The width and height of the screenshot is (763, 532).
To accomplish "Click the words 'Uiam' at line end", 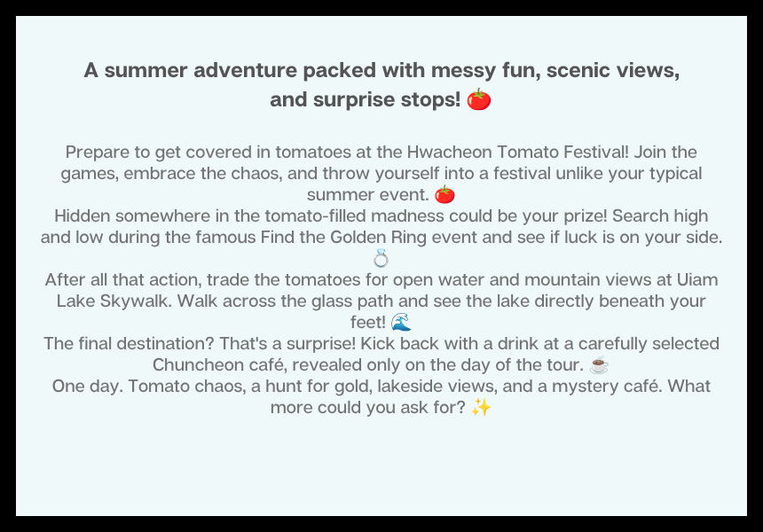I will (697, 279).
